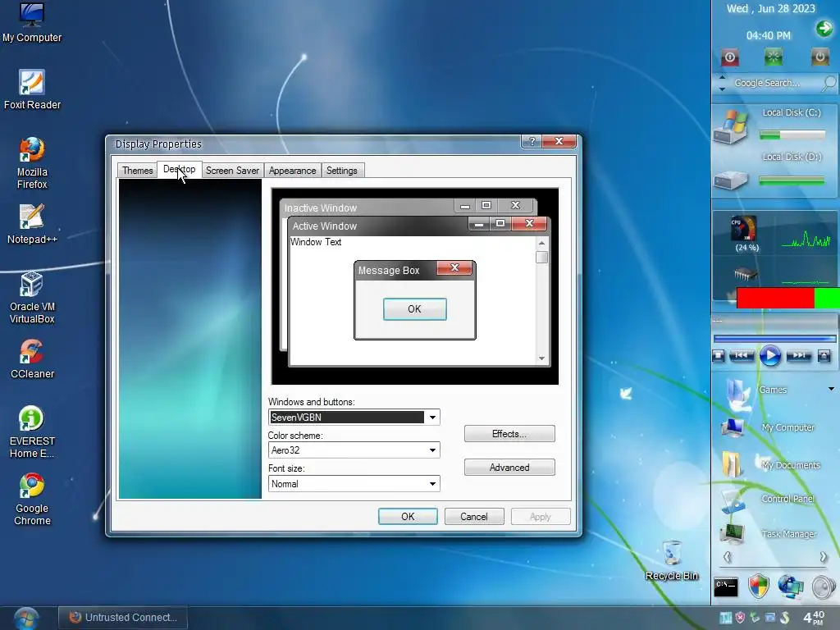Click the Local Disk (C:) usage bar
The image size is (840, 630).
792,135
